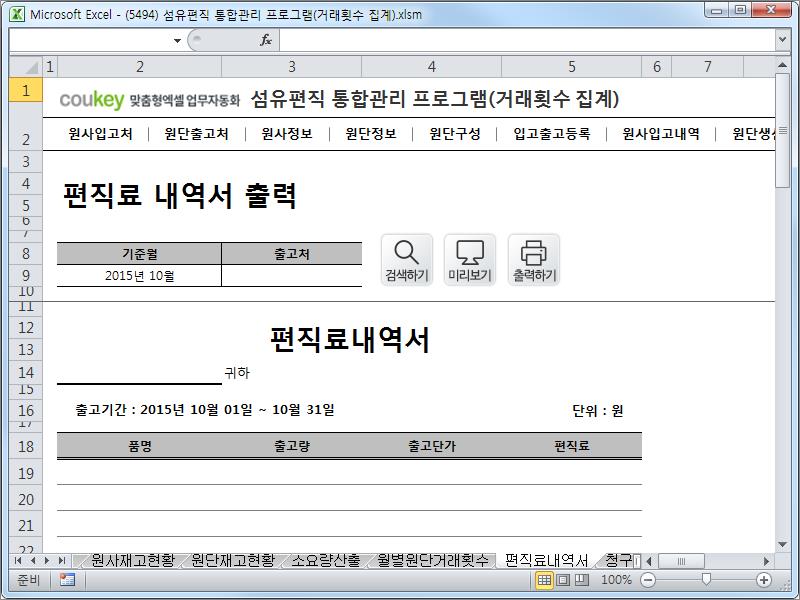Open the 원단출고처 menu link

(x=196, y=134)
